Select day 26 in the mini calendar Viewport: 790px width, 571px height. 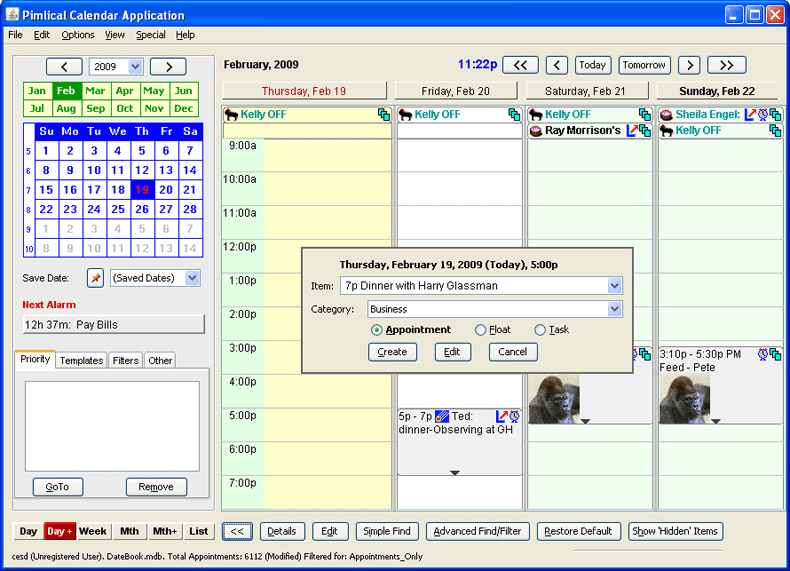[x=142, y=209]
